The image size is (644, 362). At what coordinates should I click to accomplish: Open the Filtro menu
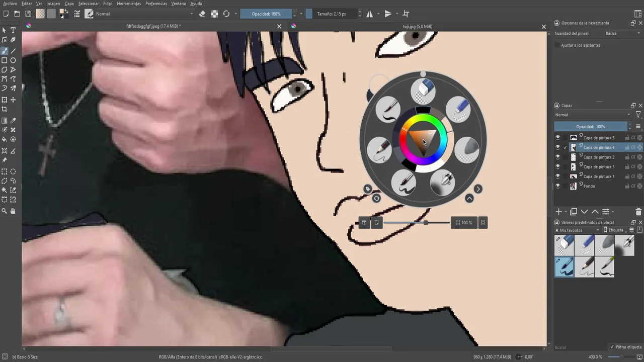click(x=108, y=4)
